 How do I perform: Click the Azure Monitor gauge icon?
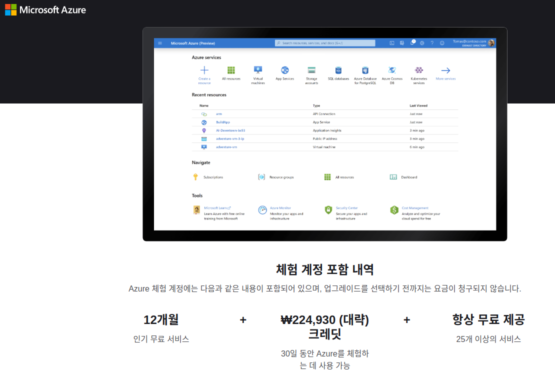[x=262, y=210]
